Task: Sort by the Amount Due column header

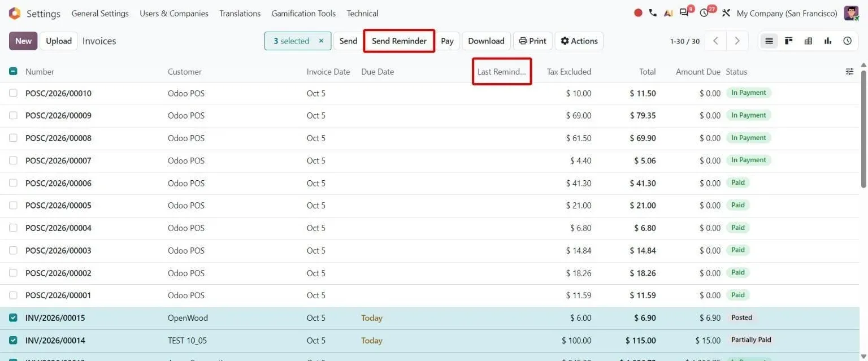Action: [x=698, y=72]
